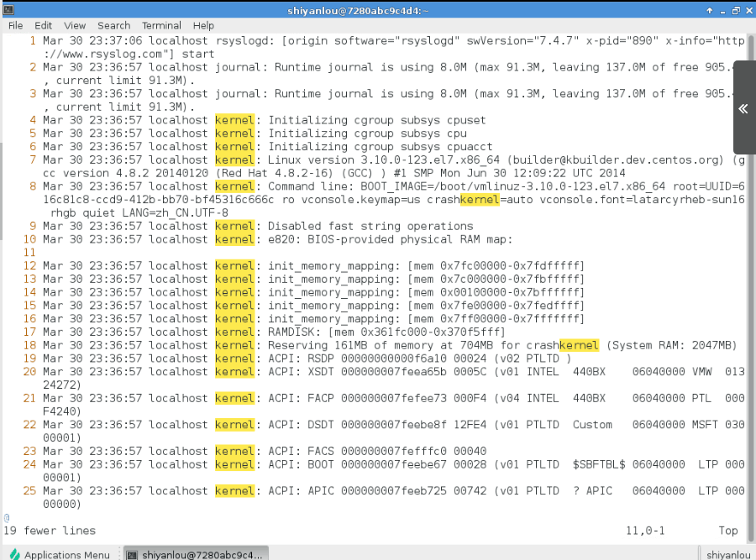Open the File menu
756x560 pixels.
pyautogui.click(x=15, y=25)
